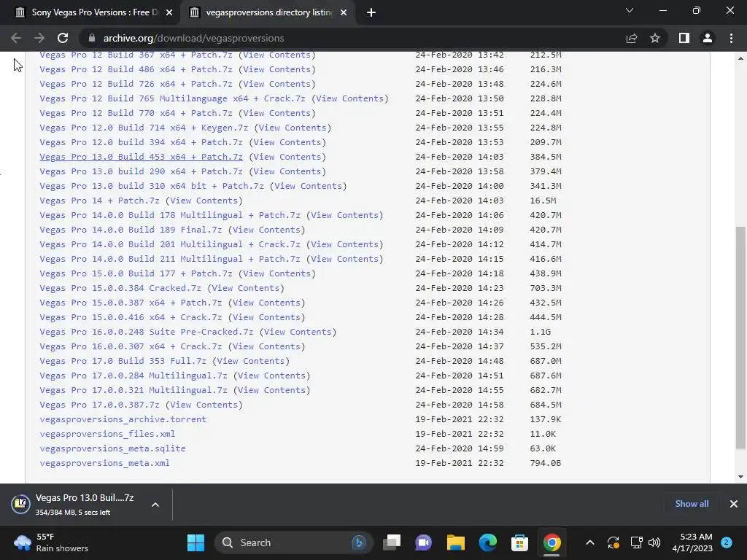Screen dimensions: 747x560
Task: Open the sync update tray icon
Action: point(613,542)
